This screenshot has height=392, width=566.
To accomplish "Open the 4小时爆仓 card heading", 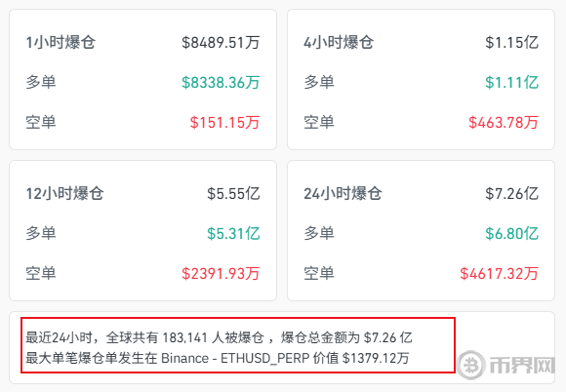I will pyautogui.click(x=339, y=43).
